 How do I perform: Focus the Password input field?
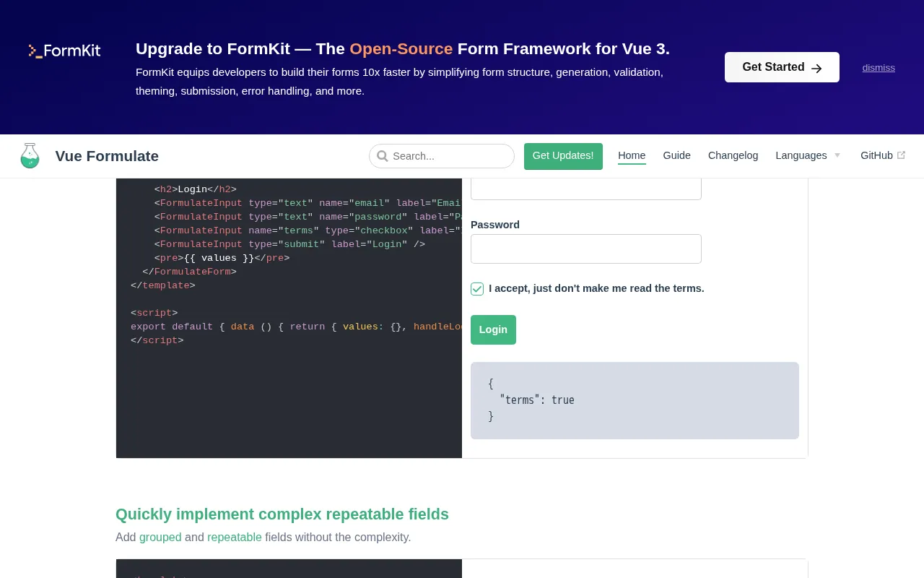click(x=586, y=249)
